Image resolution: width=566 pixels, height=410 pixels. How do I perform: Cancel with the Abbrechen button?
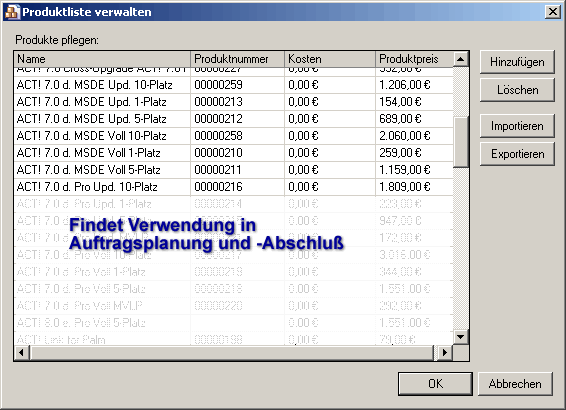[515, 384]
